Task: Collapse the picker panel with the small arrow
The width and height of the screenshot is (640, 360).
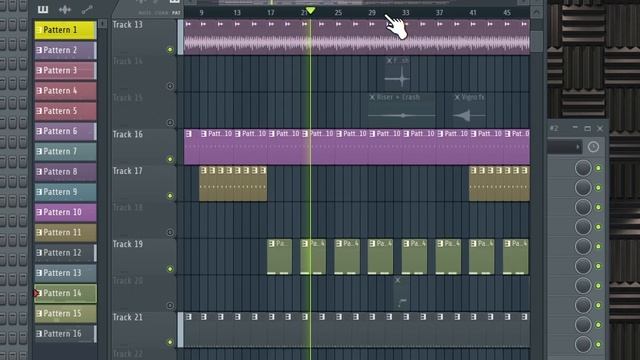Action: pos(102,24)
